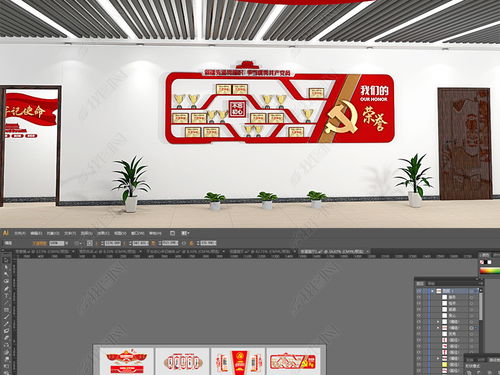
Task: Click the Illustrator Ai logo icon
Action: click(x=5, y=233)
